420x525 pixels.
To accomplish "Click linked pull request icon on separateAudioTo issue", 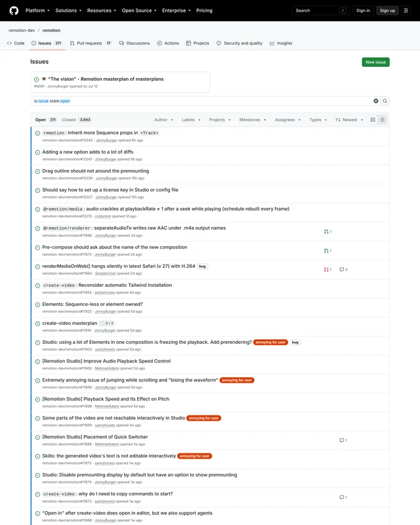I will click(x=327, y=232).
